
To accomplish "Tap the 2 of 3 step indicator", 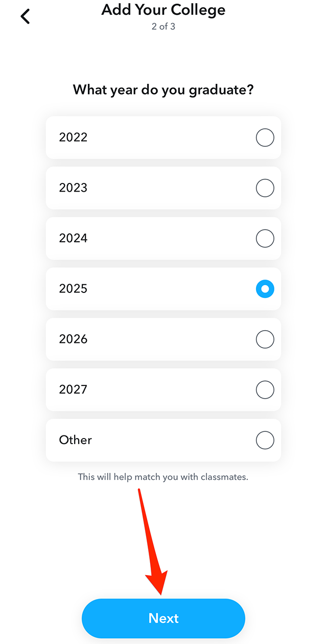I will pyautogui.click(x=163, y=26).
